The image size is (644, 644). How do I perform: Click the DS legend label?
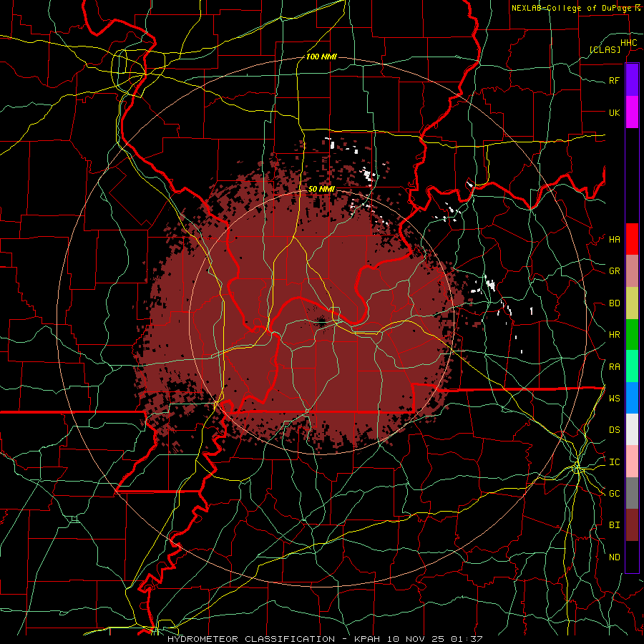[x=614, y=430]
